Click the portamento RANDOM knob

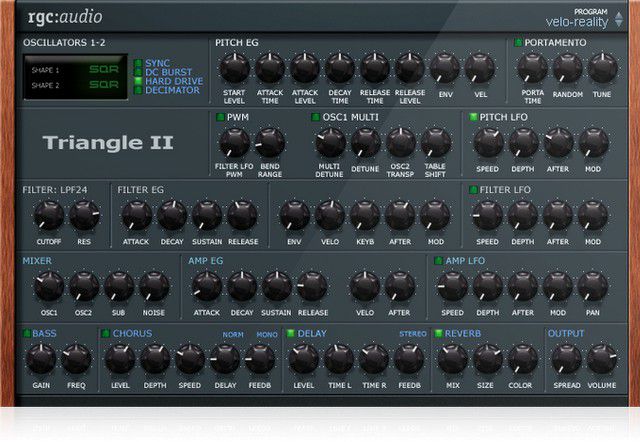tap(568, 68)
